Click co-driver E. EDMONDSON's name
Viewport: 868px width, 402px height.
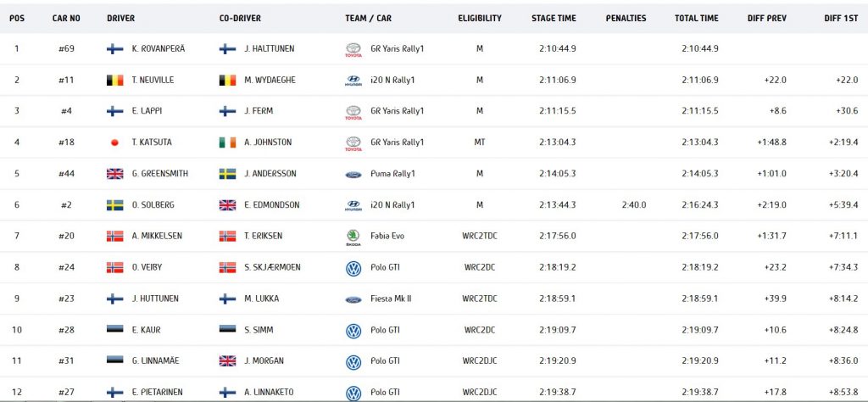[x=272, y=205]
